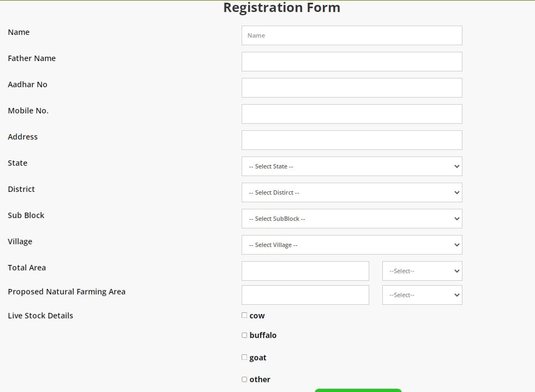Open the Select State dropdown
The width and height of the screenshot is (535, 392).
point(352,166)
